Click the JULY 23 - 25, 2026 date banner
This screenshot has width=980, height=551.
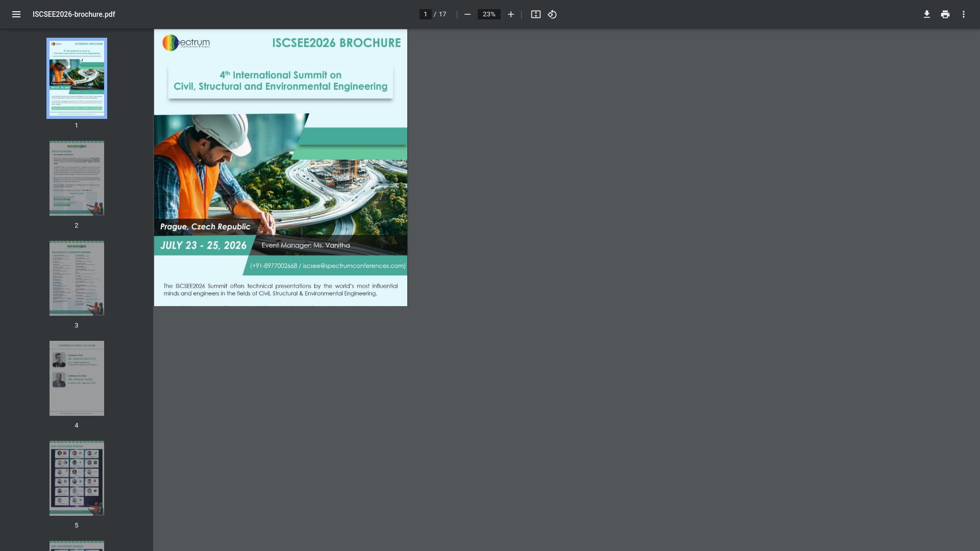[x=203, y=245]
